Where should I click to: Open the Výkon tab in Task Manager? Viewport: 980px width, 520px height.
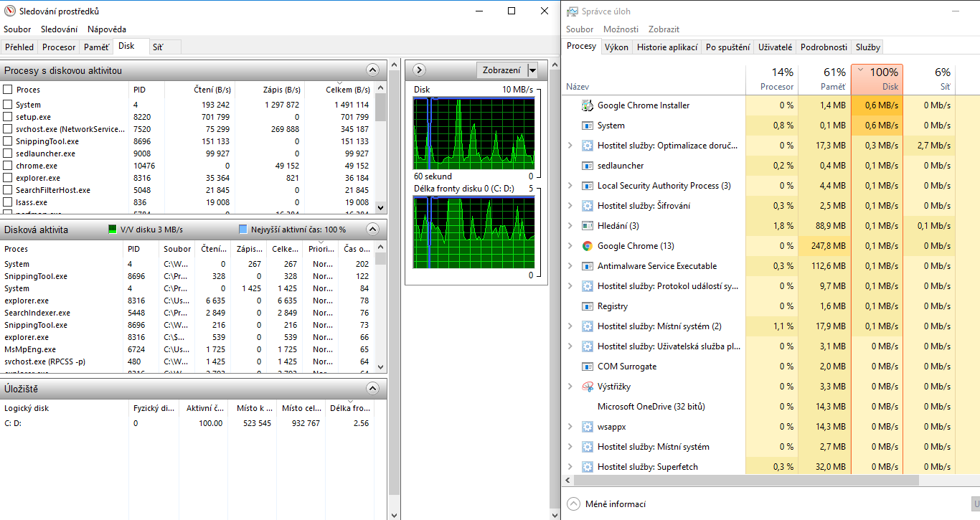pyautogui.click(x=616, y=47)
